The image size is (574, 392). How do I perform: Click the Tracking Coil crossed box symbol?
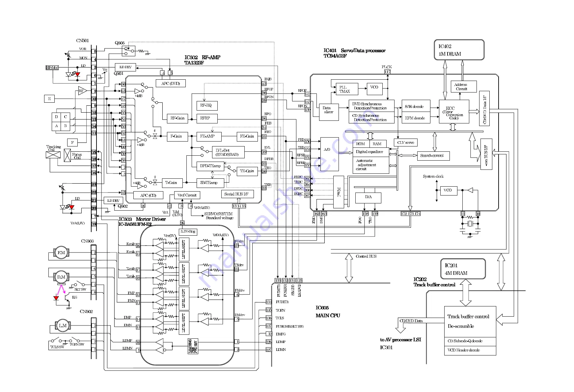click(53, 154)
